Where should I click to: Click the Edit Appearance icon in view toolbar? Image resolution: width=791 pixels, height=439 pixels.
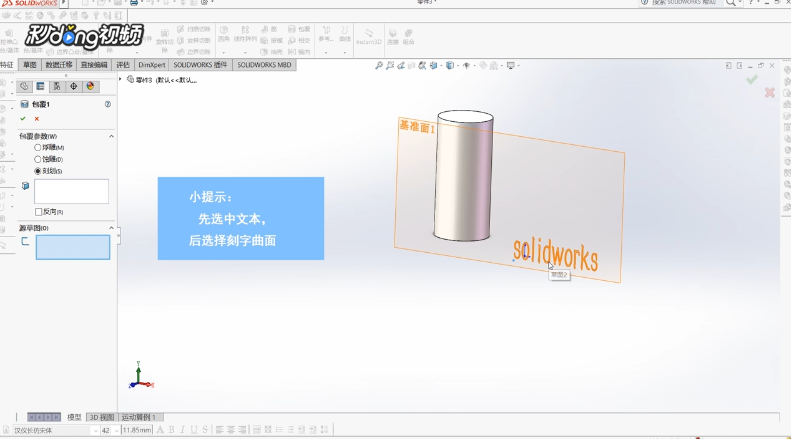[x=483, y=66]
